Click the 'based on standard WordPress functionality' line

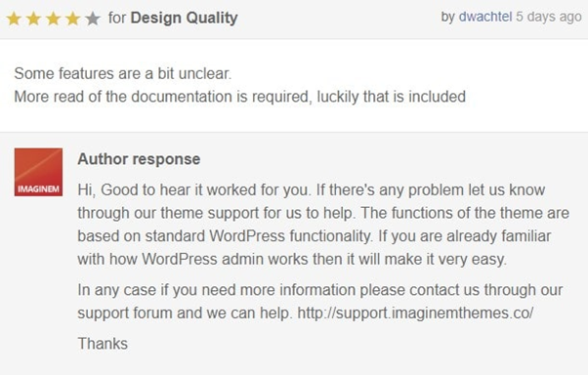point(315,236)
